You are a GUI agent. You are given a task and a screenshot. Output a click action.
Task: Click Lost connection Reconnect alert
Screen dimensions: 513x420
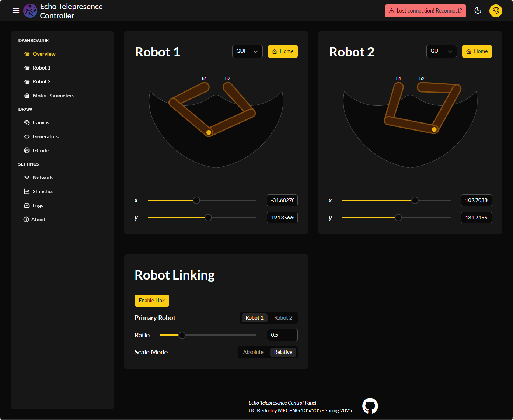point(425,11)
